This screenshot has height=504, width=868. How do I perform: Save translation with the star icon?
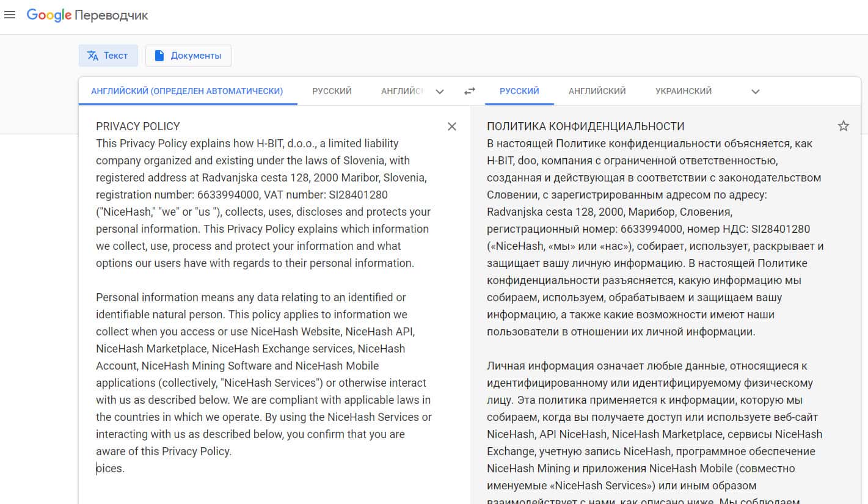click(x=843, y=126)
